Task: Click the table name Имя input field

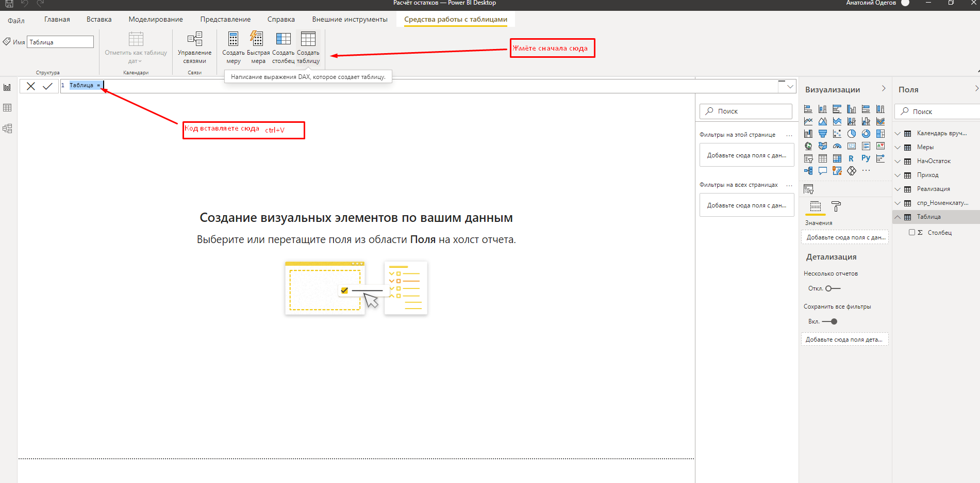Action: (60, 42)
